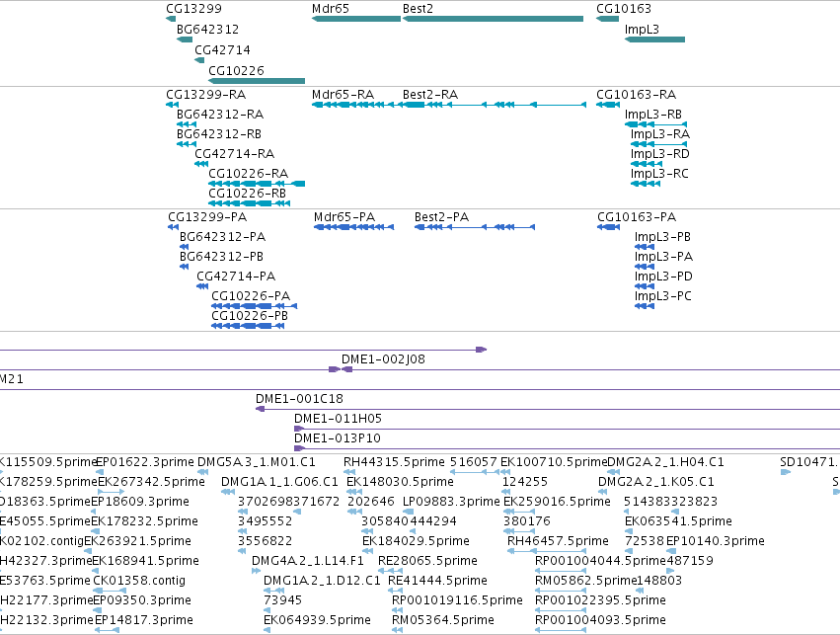
Task: Click the ImpL3-RB transcript label
Action: coord(653,115)
